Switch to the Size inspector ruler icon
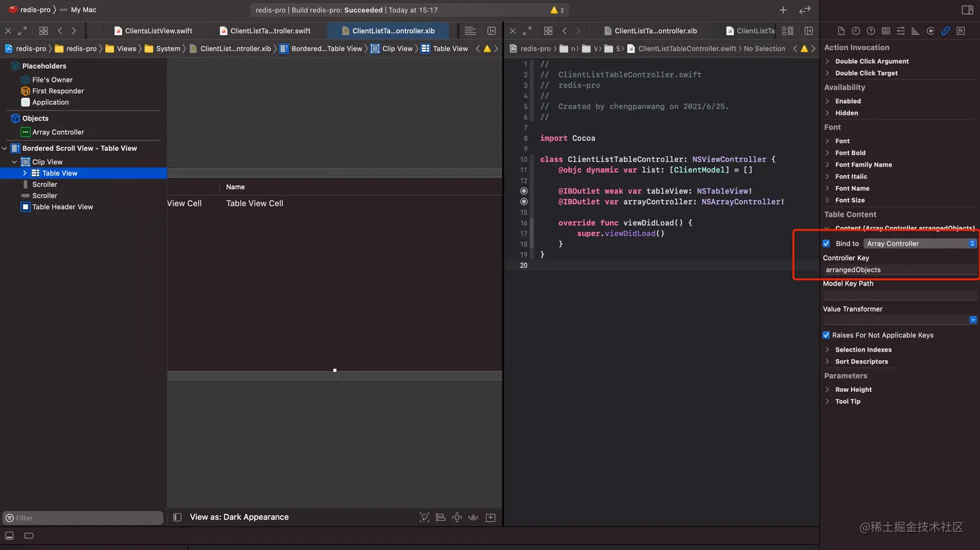The image size is (980, 550). tap(915, 31)
